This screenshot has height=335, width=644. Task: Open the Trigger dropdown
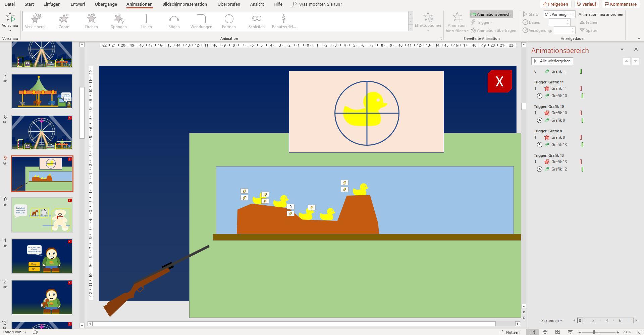click(x=482, y=22)
